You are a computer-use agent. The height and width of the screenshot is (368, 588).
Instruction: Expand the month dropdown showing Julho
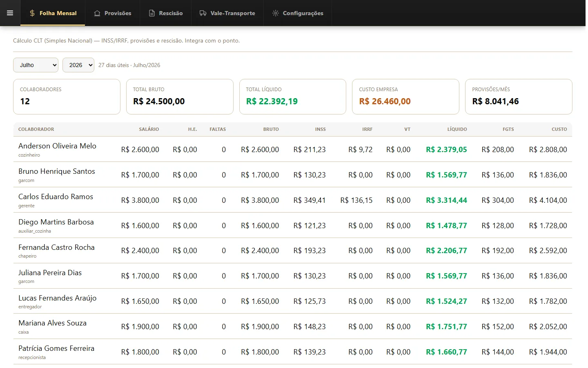click(36, 65)
